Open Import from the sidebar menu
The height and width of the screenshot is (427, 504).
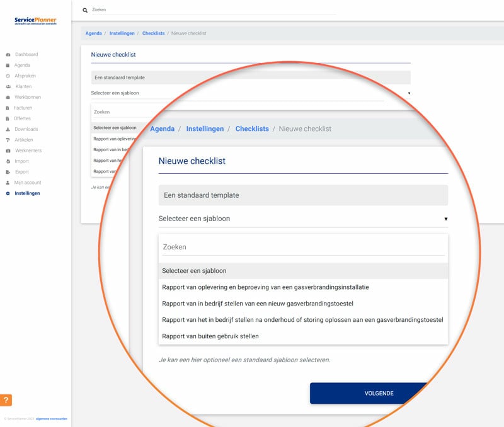coord(21,161)
